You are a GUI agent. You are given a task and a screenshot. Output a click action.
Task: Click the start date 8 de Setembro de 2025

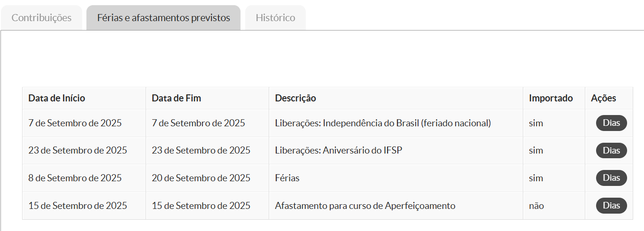coord(75,178)
